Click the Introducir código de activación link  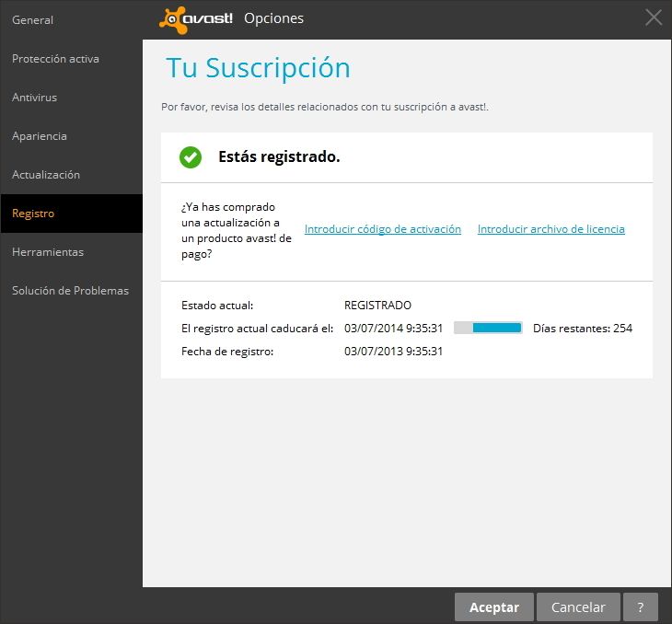pyautogui.click(x=383, y=229)
